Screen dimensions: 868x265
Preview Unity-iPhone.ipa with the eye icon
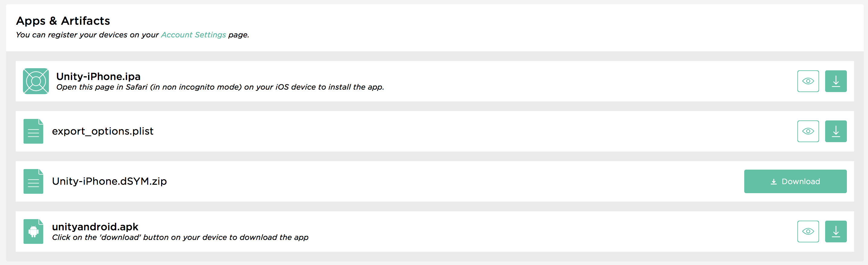pyautogui.click(x=808, y=81)
